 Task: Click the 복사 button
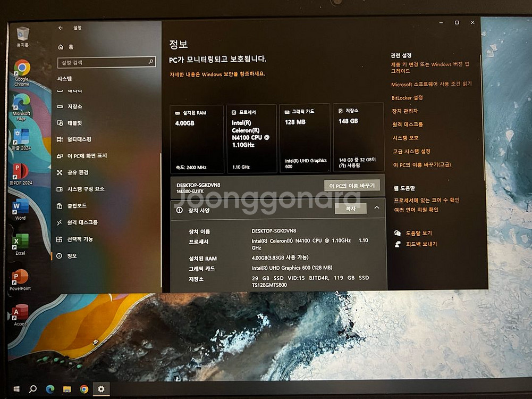point(350,209)
